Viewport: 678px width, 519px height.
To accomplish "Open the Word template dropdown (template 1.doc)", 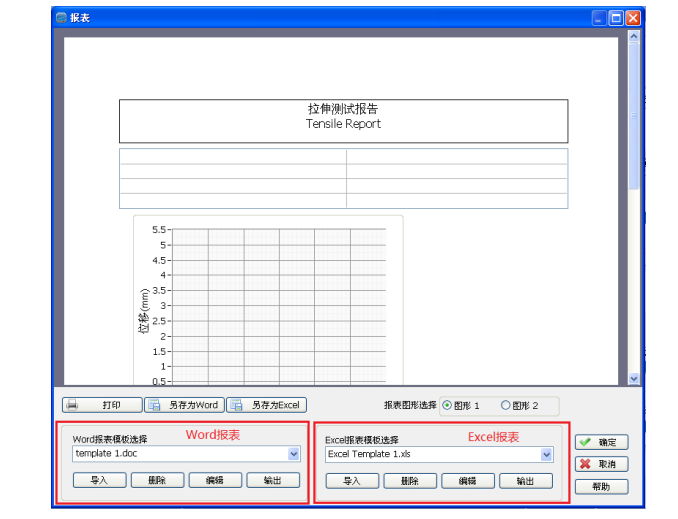I will click(x=293, y=453).
